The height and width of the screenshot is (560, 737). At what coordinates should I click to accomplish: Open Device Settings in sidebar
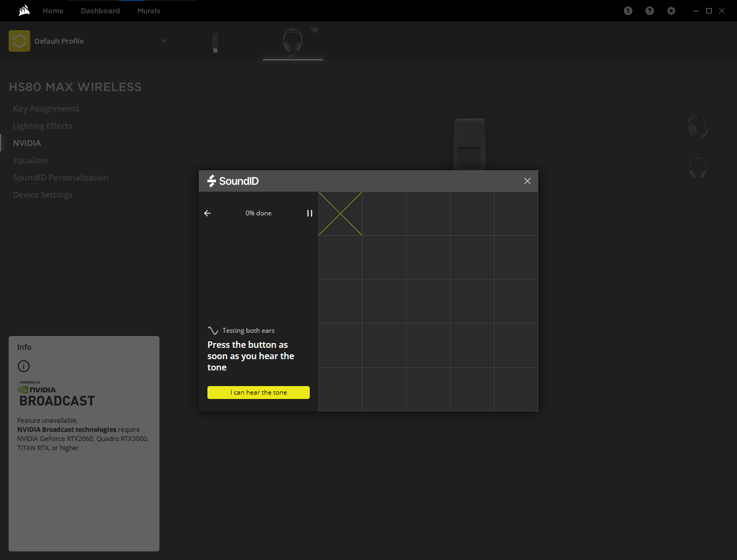coord(43,195)
